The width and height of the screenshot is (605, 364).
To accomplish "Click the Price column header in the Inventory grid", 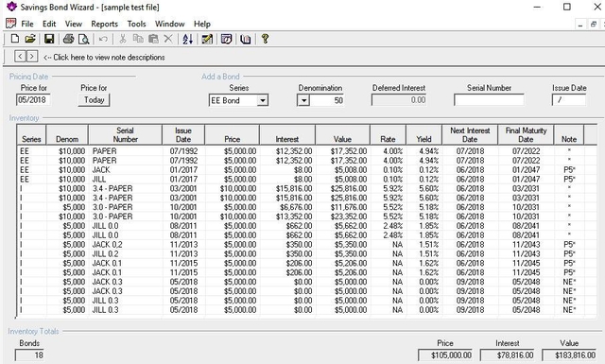I will tap(232, 134).
